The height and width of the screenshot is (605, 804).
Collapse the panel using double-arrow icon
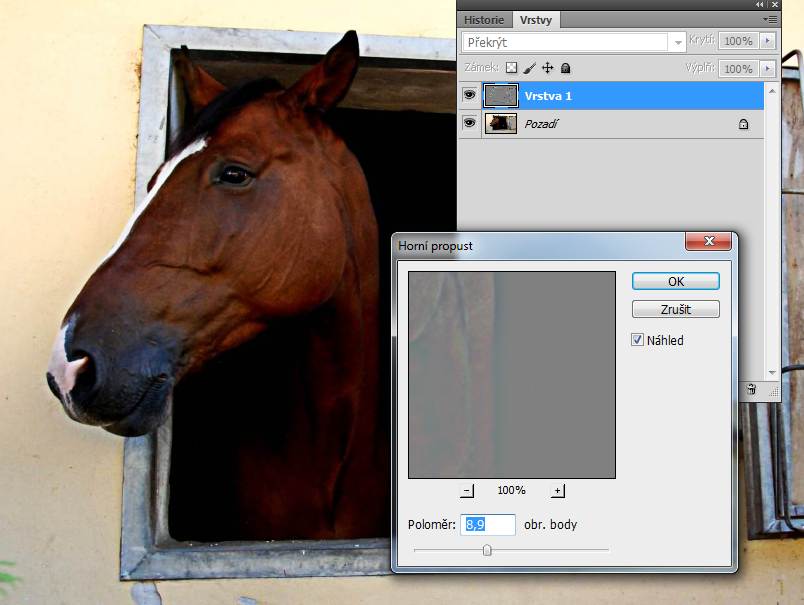[x=759, y=5]
